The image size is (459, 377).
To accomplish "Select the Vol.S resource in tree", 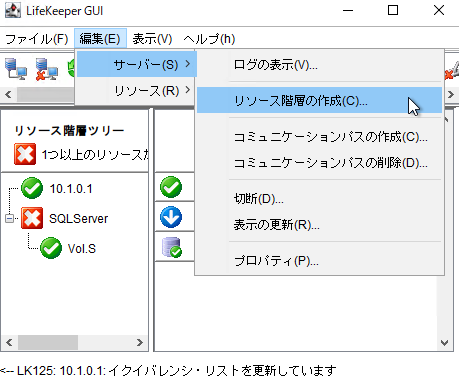I will (x=82, y=249).
